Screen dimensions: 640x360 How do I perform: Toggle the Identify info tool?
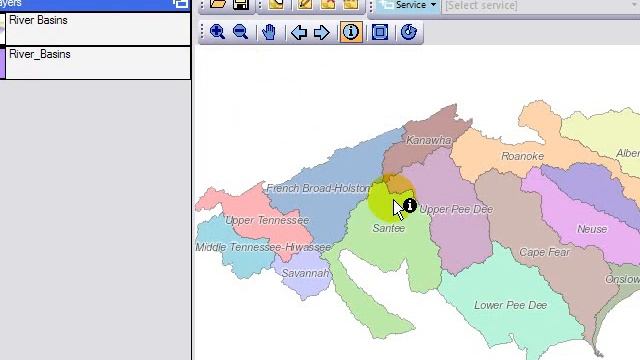(x=351, y=32)
